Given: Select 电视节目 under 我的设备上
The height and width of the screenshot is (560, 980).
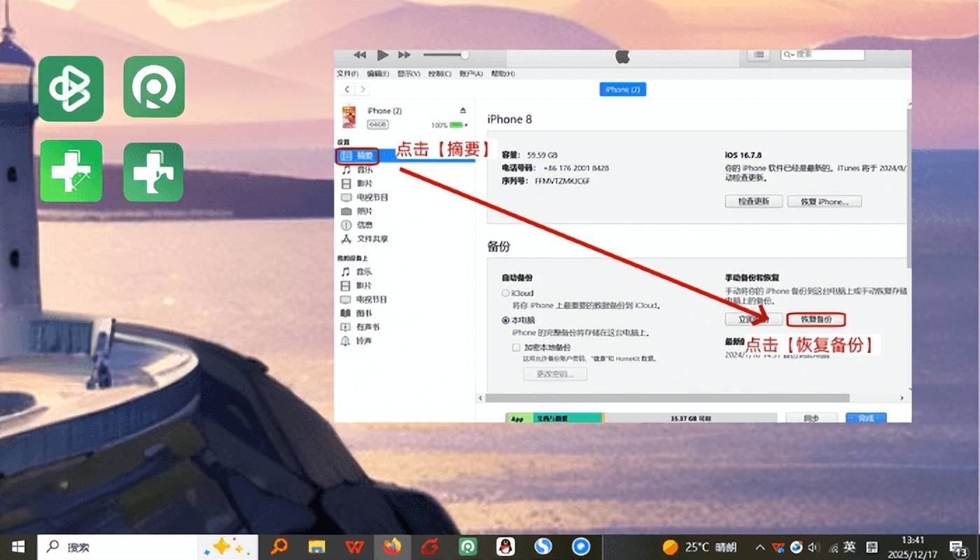Looking at the screenshot, I should [364, 300].
